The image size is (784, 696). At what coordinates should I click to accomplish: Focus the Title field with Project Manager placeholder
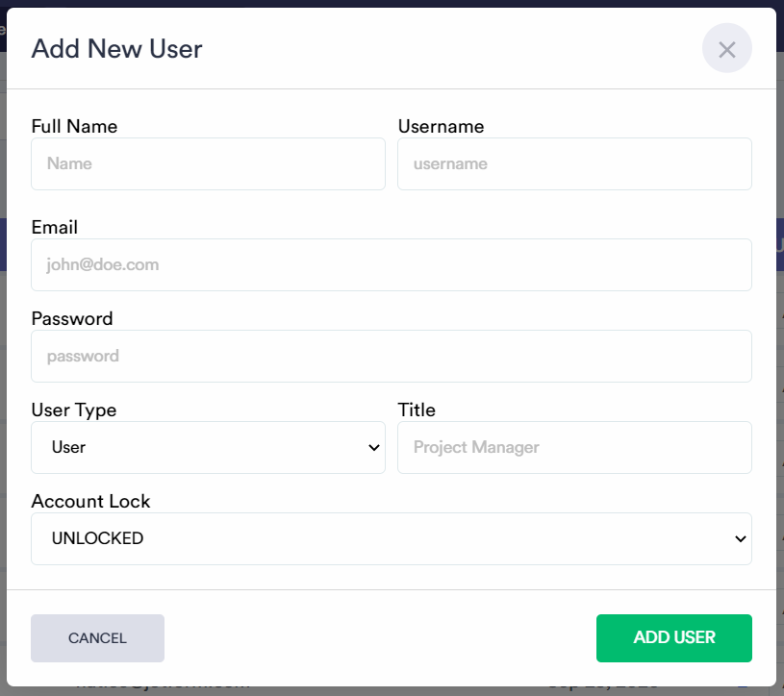pyautogui.click(x=574, y=448)
